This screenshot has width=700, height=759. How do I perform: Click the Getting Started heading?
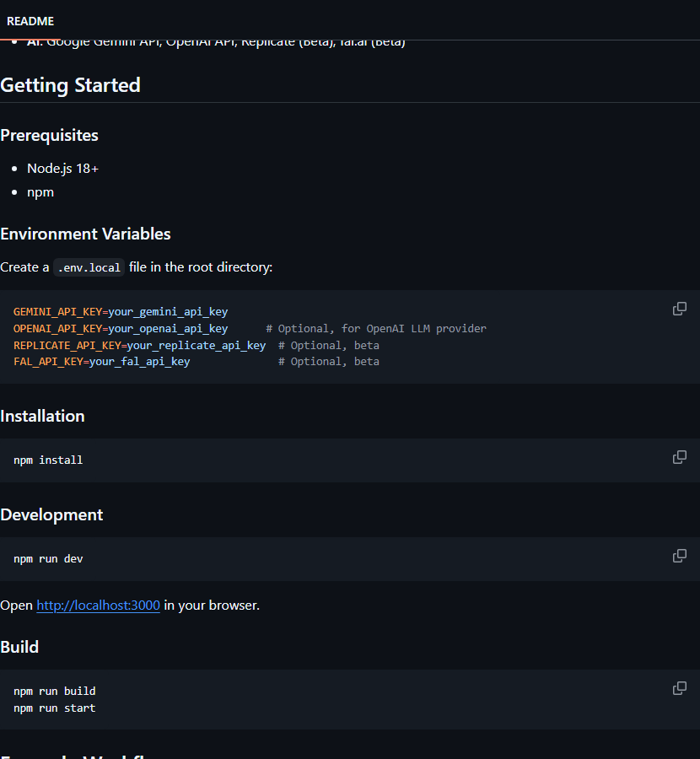(71, 85)
